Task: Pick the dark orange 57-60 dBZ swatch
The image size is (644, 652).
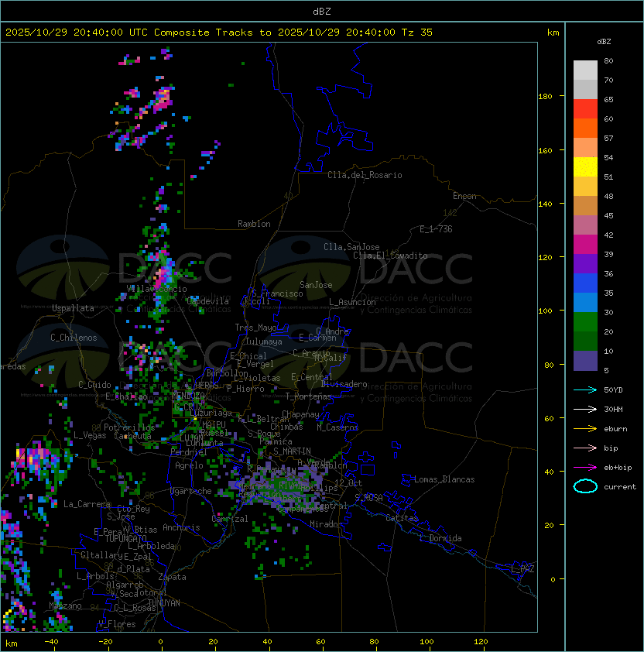Action: 585,128
